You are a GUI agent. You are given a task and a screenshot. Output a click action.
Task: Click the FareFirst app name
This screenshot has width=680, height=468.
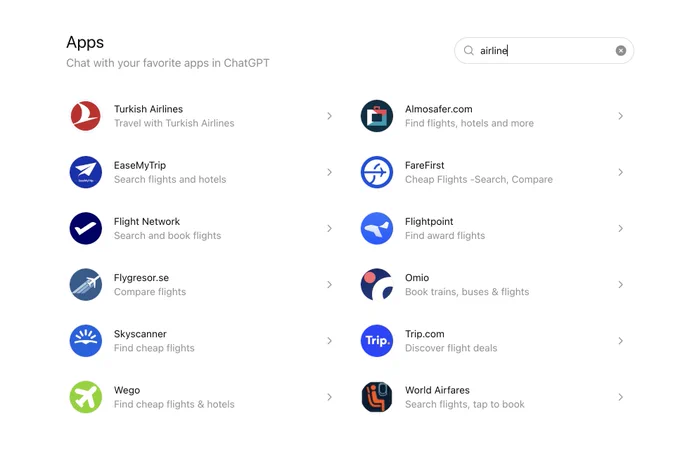point(425,165)
